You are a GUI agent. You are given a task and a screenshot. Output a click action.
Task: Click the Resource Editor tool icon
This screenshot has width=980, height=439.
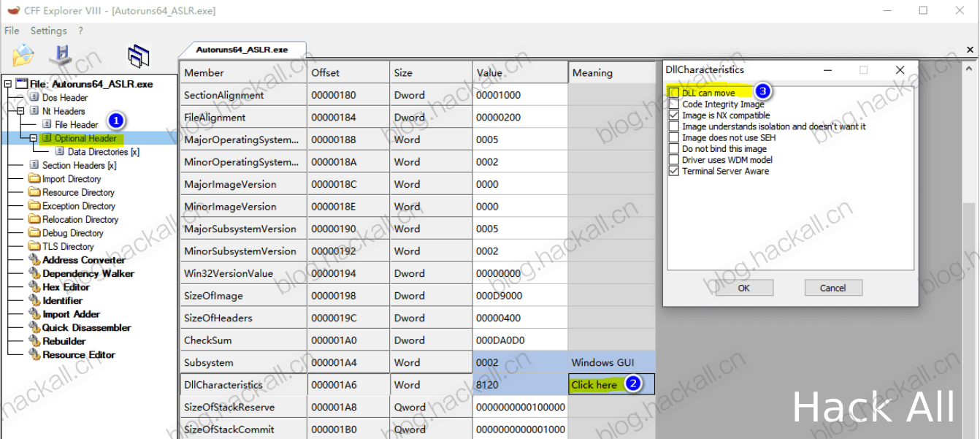(34, 355)
